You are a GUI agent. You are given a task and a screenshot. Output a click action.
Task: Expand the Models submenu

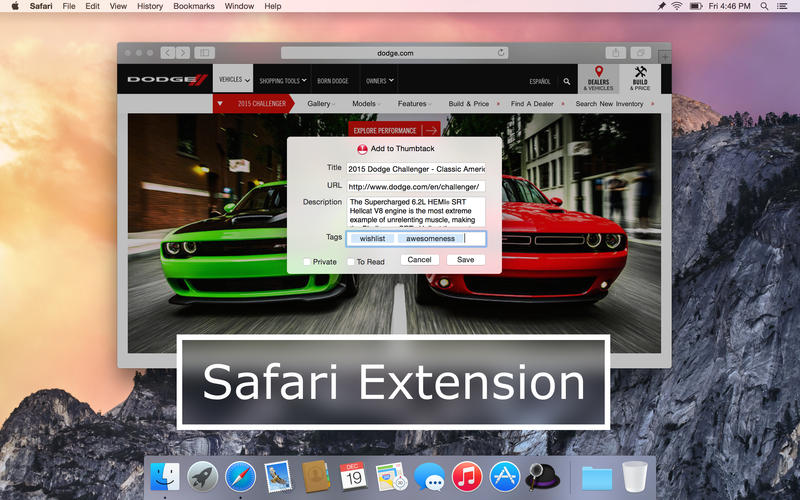pos(366,104)
